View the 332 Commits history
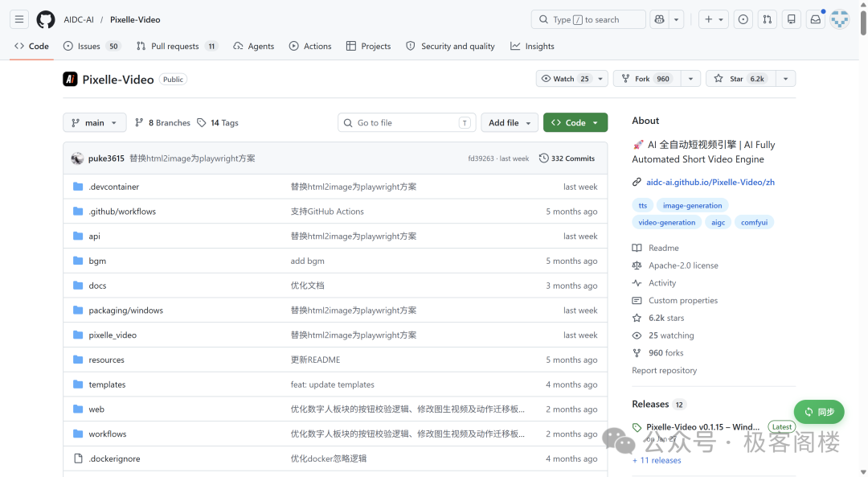 pyautogui.click(x=567, y=158)
